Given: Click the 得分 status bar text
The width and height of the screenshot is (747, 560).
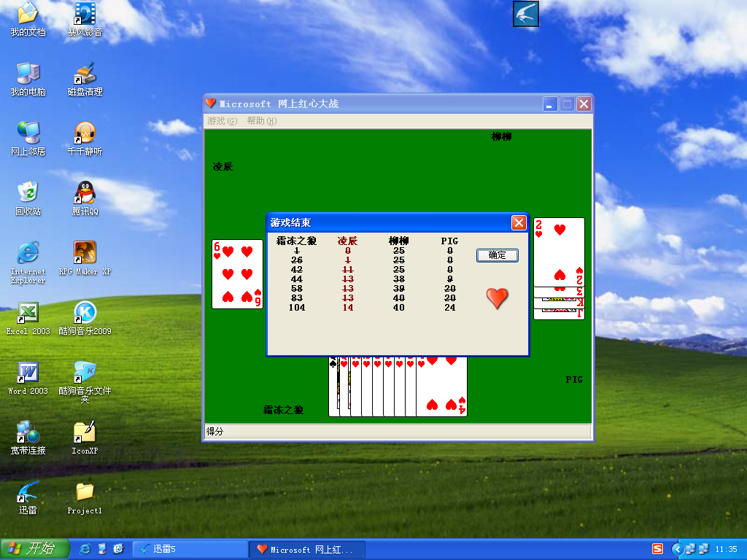Looking at the screenshot, I should point(214,432).
